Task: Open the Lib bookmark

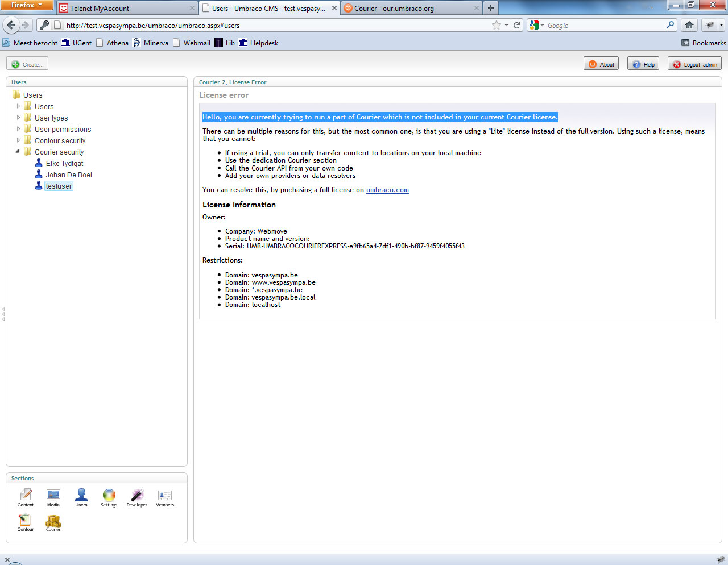Action: (x=224, y=43)
